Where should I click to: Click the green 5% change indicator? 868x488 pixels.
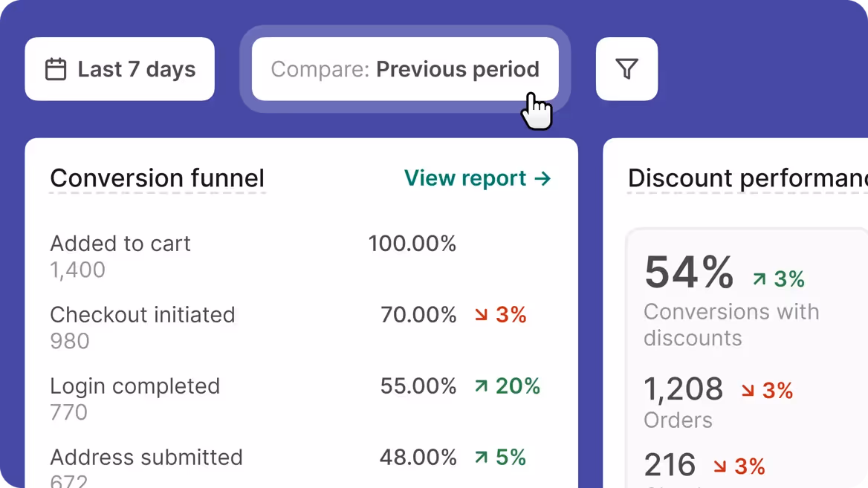(500, 458)
